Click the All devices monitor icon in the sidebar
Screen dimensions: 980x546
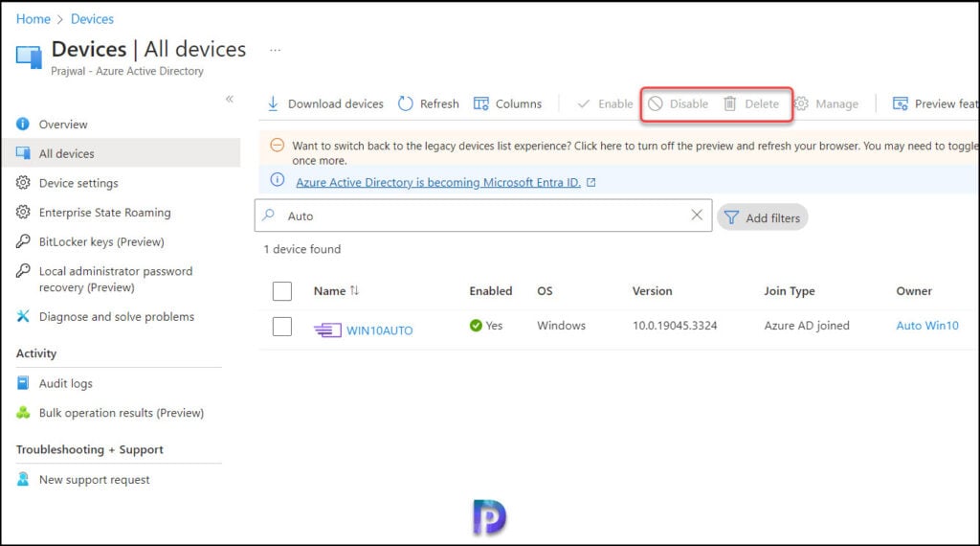click(23, 153)
